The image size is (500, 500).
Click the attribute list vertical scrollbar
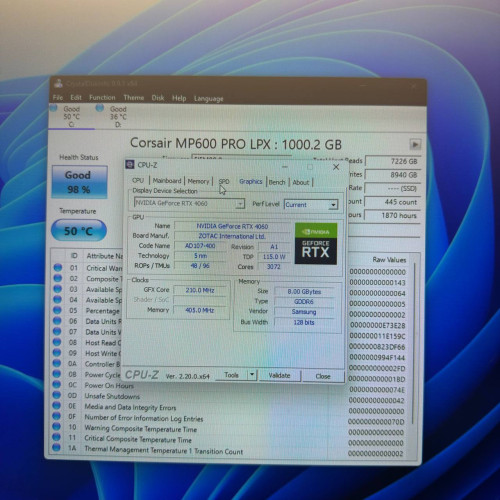click(414, 343)
